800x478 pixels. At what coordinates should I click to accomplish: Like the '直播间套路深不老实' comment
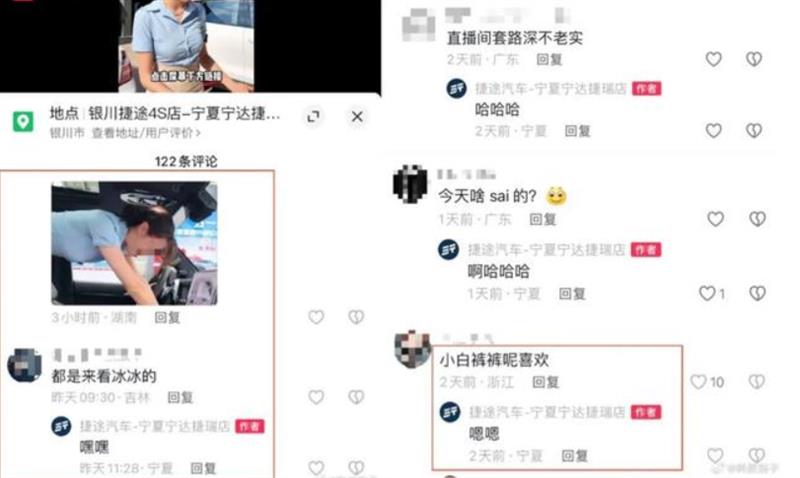click(x=713, y=59)
